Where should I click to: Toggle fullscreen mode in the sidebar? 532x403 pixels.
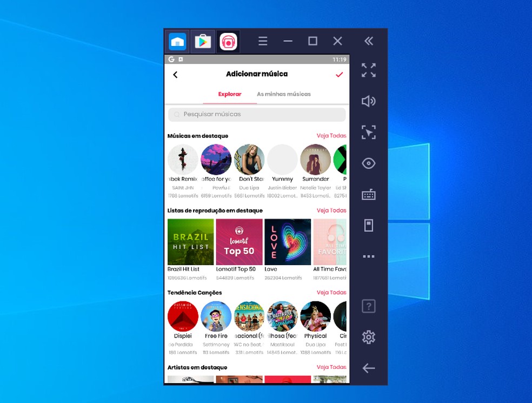[x=368, y=70]
